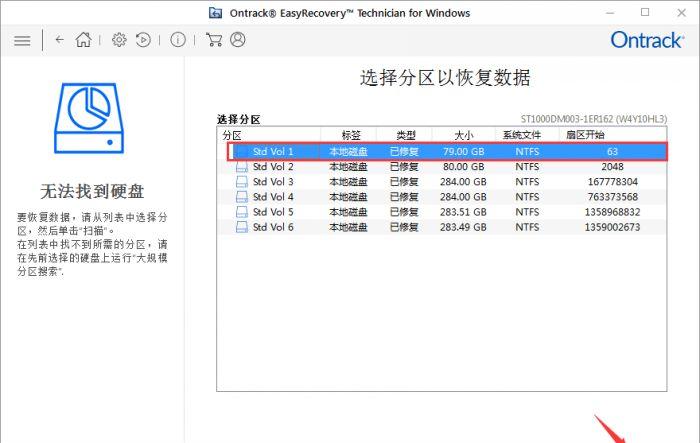
Task: Select partition Std Vol 5
Action: [x=442, y=212]
